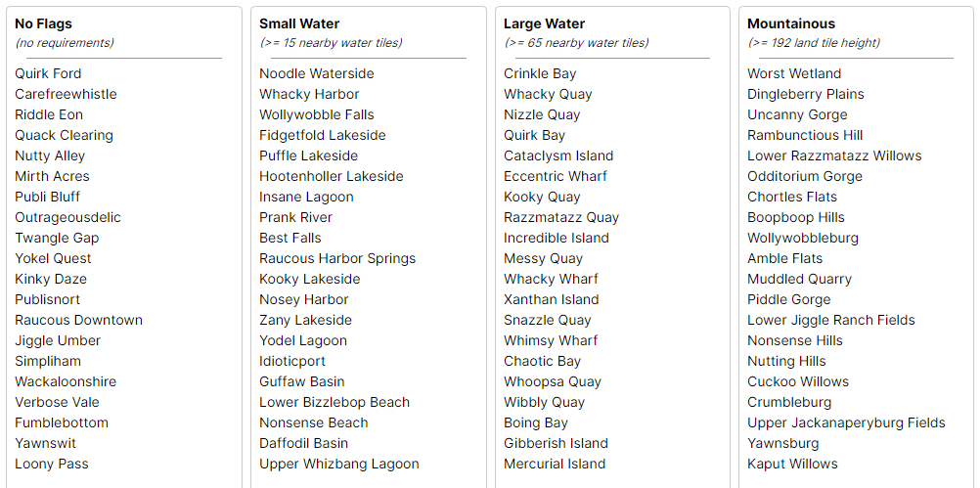Select Raucous Harbor Springs name
Screen dimensions: 980x488
(337, 259)
